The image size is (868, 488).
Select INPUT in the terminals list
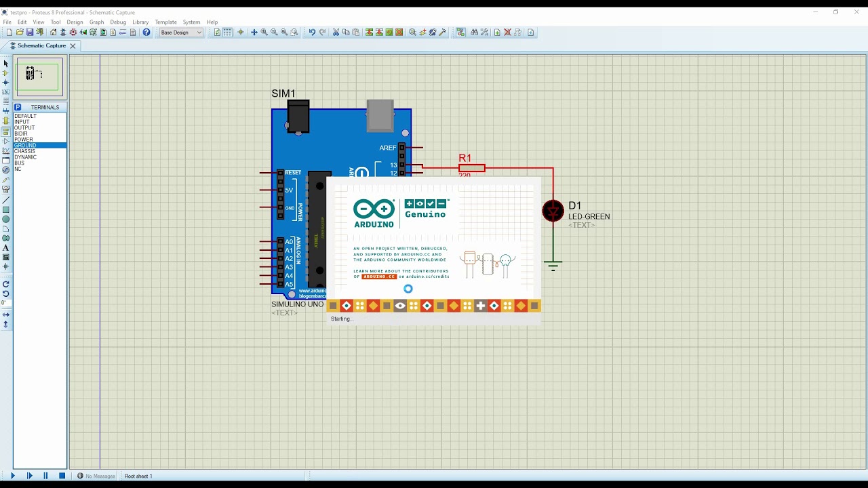pyautogui.click(x=40, y=122)
